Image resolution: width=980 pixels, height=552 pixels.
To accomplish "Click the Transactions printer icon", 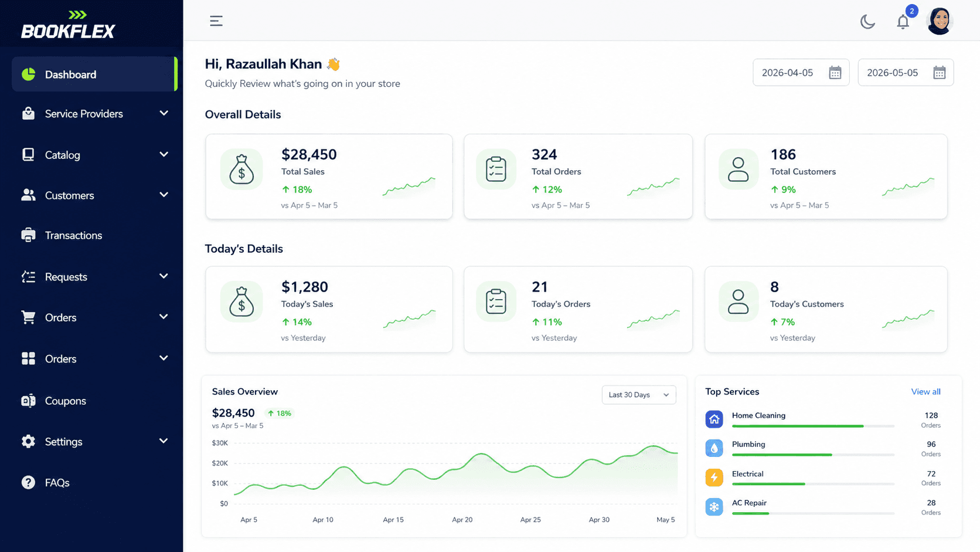I will (28, 235).
